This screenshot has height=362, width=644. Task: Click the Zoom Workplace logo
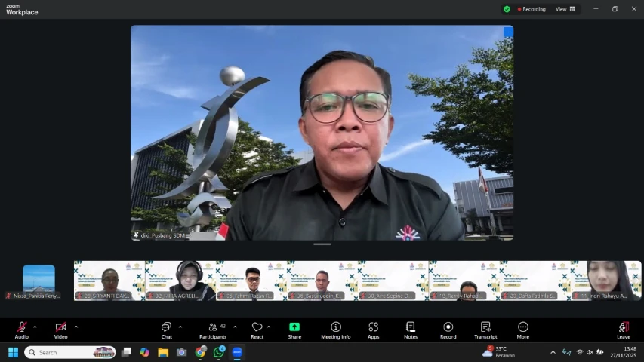[x=22, y=10]
